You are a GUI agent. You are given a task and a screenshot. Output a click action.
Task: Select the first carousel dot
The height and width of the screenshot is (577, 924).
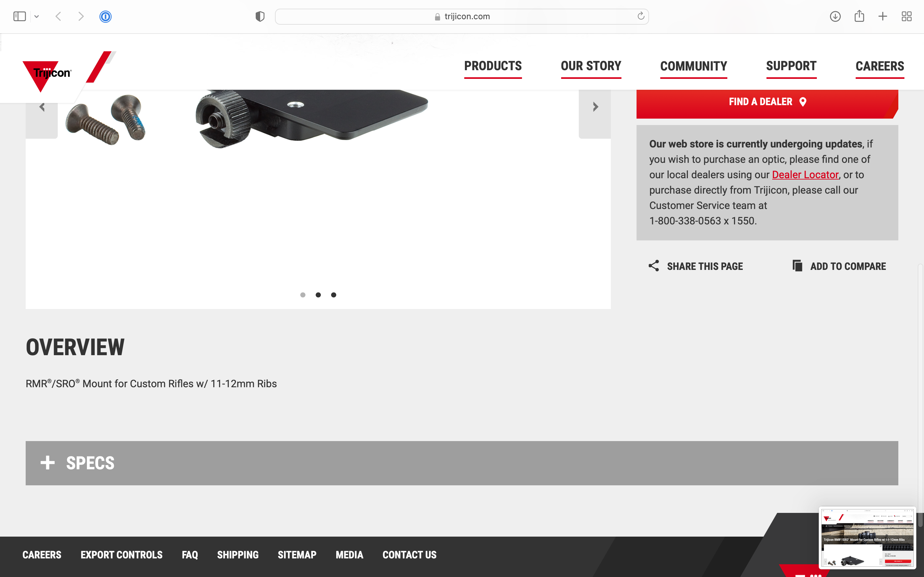tap(303, 295)
